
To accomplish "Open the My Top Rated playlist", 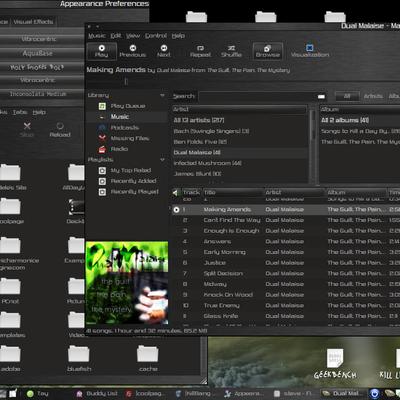I will pyautogui.click(x=127, y=170).
